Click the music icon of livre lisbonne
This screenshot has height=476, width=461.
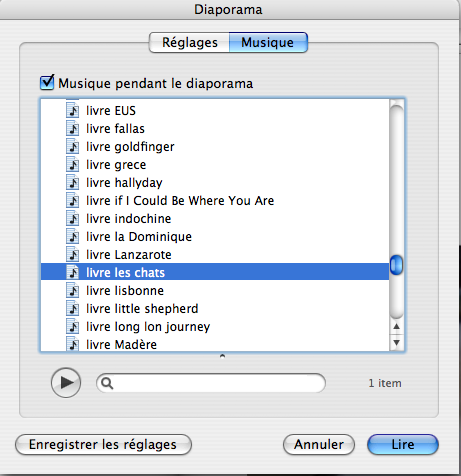(x=73, y=290)
